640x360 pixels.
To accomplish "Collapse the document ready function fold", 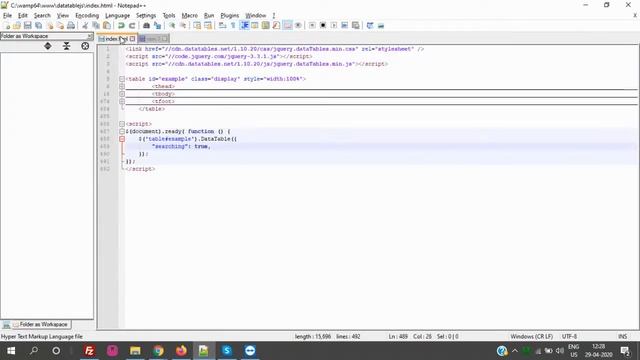I will coord(122,131).
